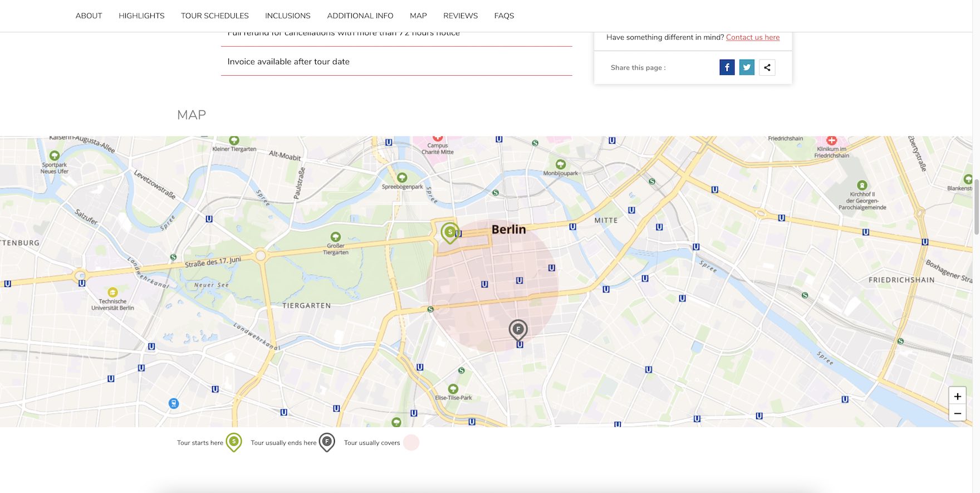Share page on Facebook

tap(727, 67)
